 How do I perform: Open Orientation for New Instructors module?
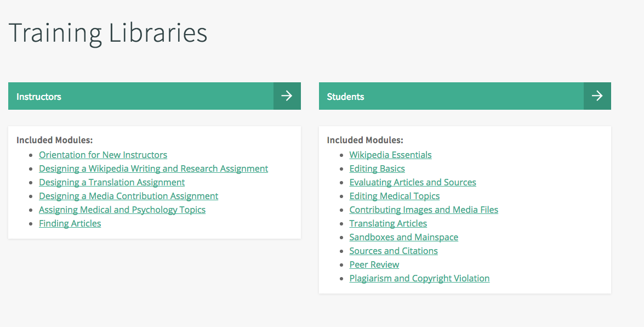(x=102, y=155)
